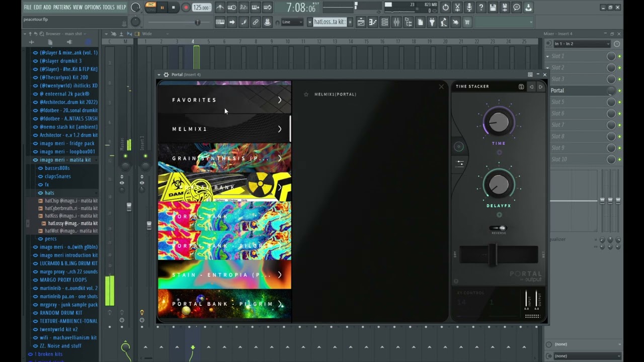Stop playback with the stop button
The image size is (644, 362).
pyautogui.click(x=173, y=8)
